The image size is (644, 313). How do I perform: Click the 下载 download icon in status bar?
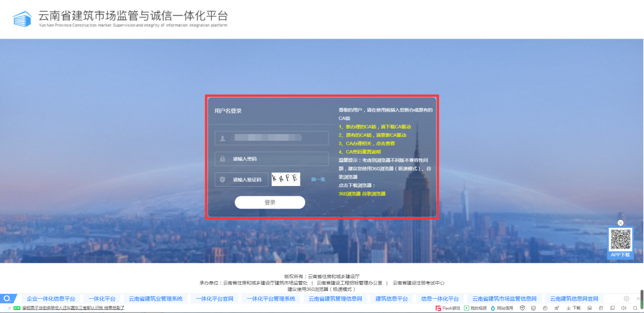point(573,308)
